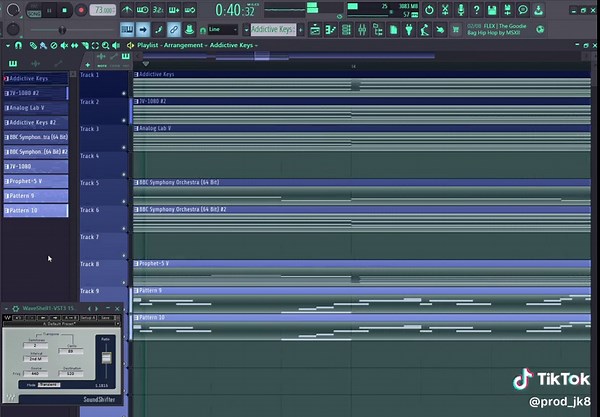Select the playlist draw pencil tool
Image resolution: width=600 pixels, height=417 pixels.
click(33, 46)
